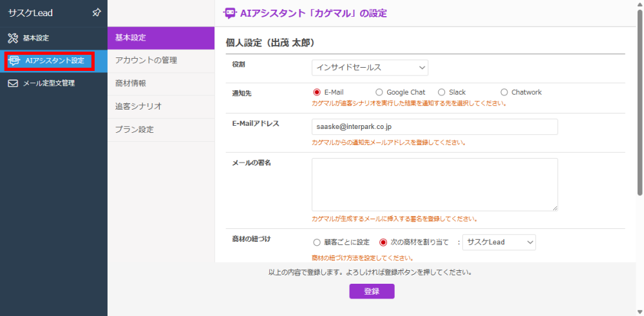This screenshot has height=316, width=644.
Task: Select Chatwork as notification destination
Action: point(504,92)
